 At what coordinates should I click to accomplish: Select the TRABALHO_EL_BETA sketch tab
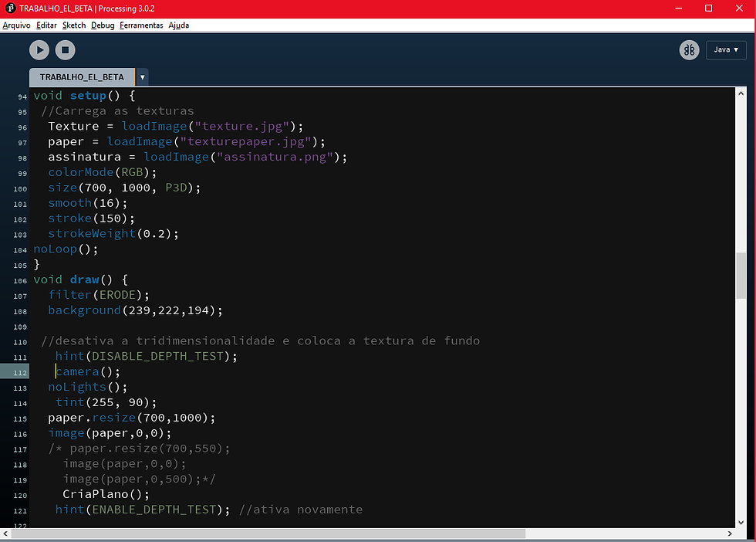click(82, 77)
